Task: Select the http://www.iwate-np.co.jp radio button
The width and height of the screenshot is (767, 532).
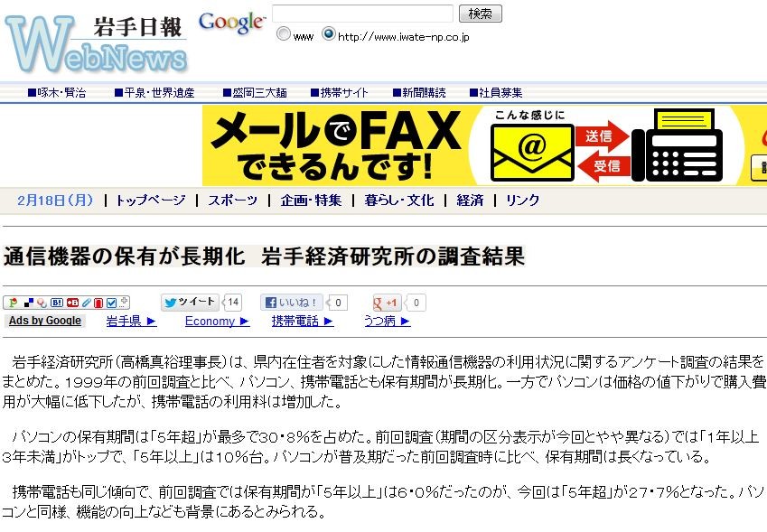Action: [329, 33]
